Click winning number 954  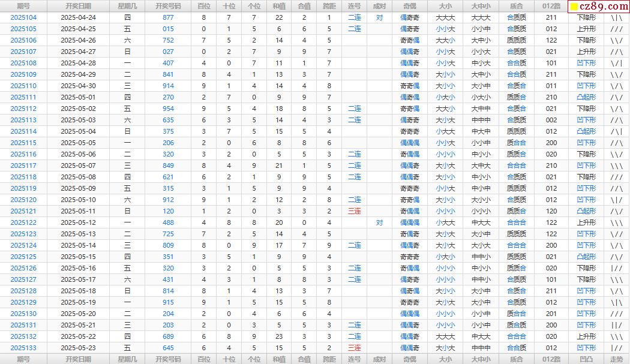tap(169, 109)
